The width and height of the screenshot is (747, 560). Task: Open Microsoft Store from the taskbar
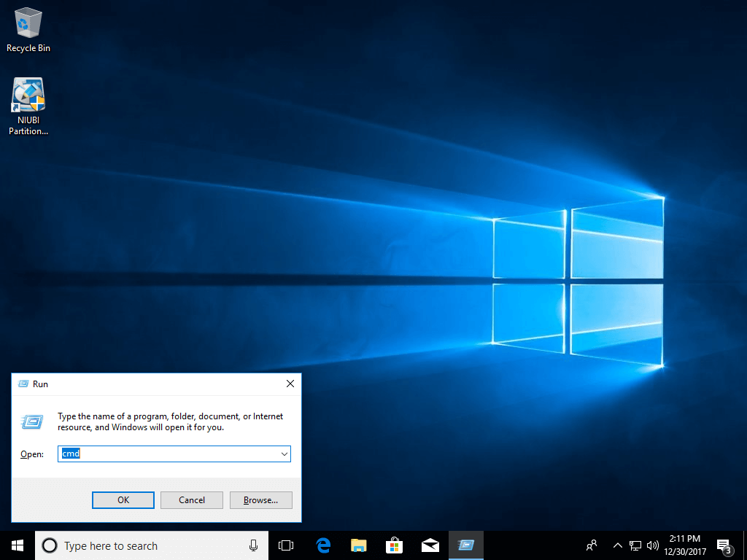(x=394, y=545)
